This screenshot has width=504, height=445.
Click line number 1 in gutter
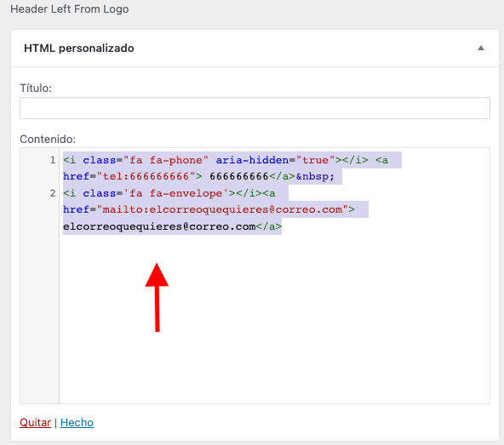53,160
